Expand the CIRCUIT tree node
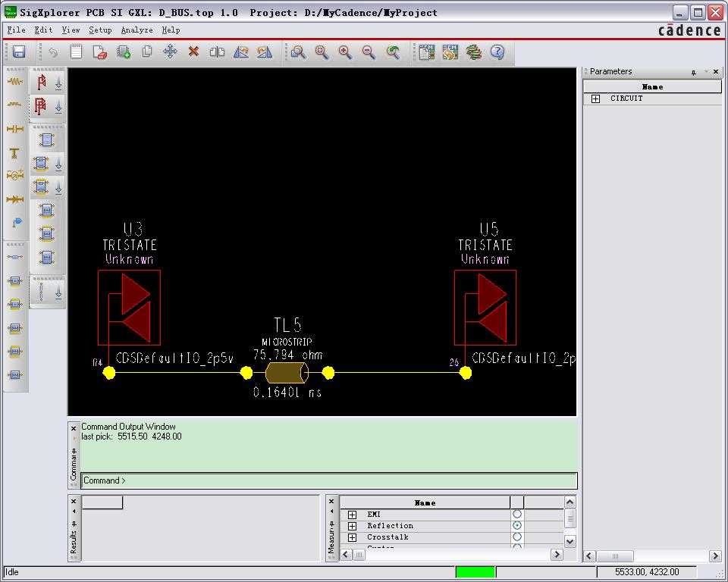Screen dimensions: 728x582 point(596,99)
